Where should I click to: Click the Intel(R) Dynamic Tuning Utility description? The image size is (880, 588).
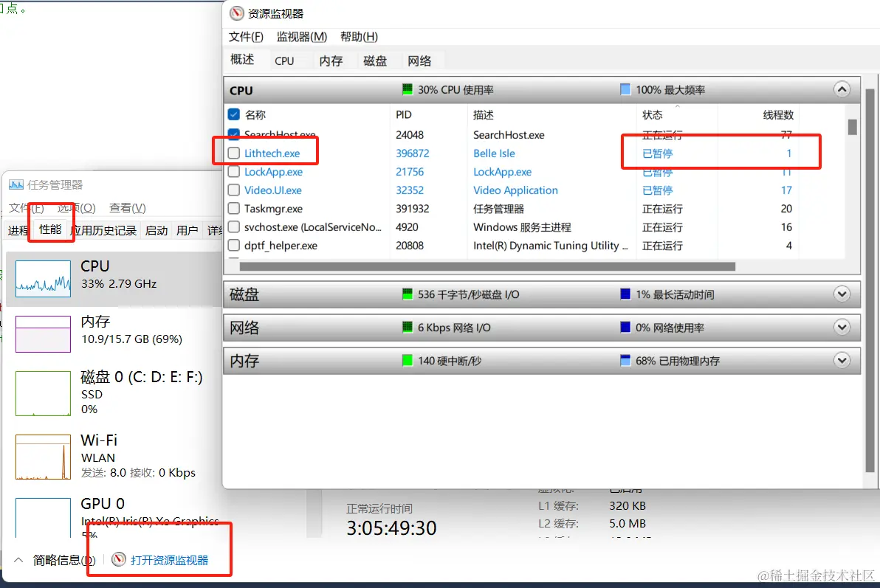click(550, 246)
